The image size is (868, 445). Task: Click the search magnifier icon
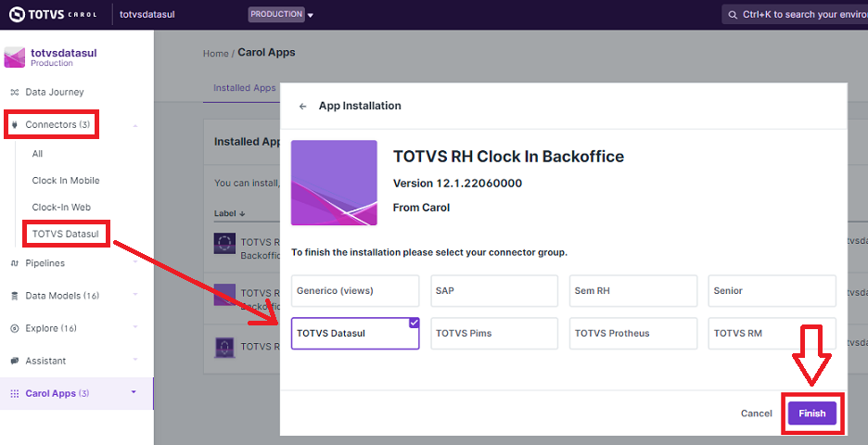[x=733, y=15]
